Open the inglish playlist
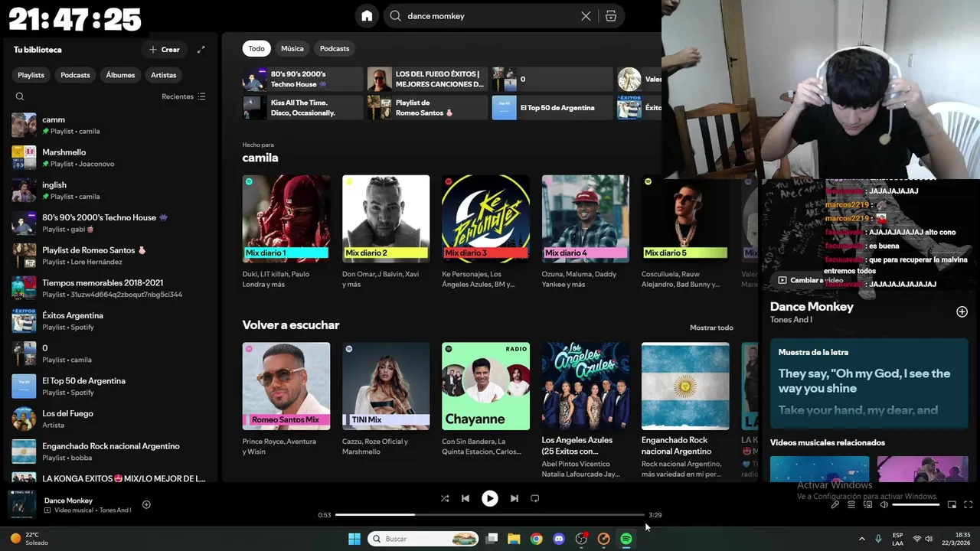980x551 pixels. coord(109,190)
